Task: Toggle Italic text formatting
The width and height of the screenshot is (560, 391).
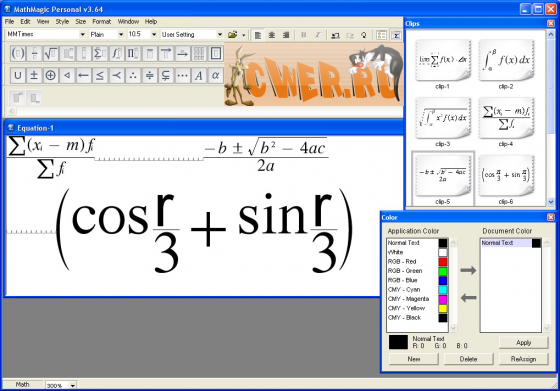Action: pyautogui.click(x=318, y=35)
